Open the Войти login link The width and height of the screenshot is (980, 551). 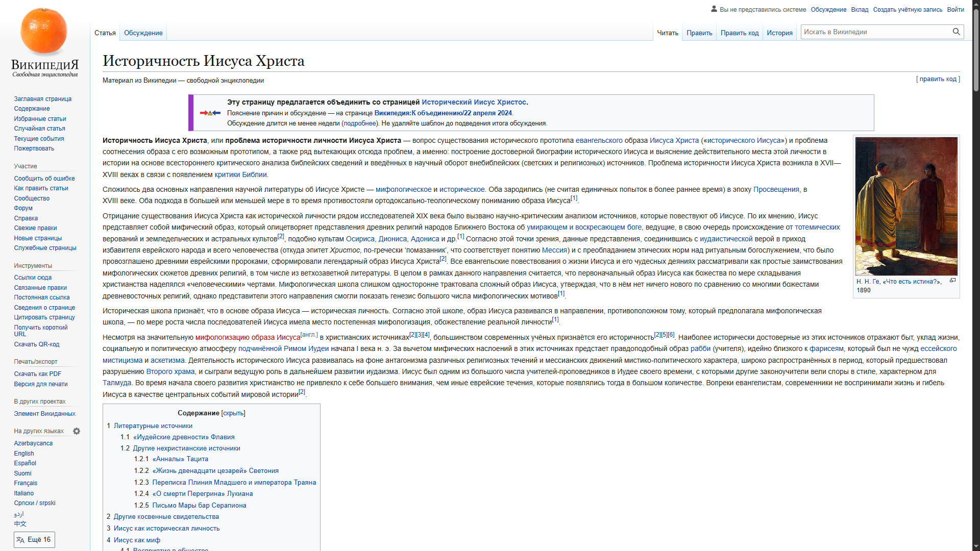coord(955,9)
